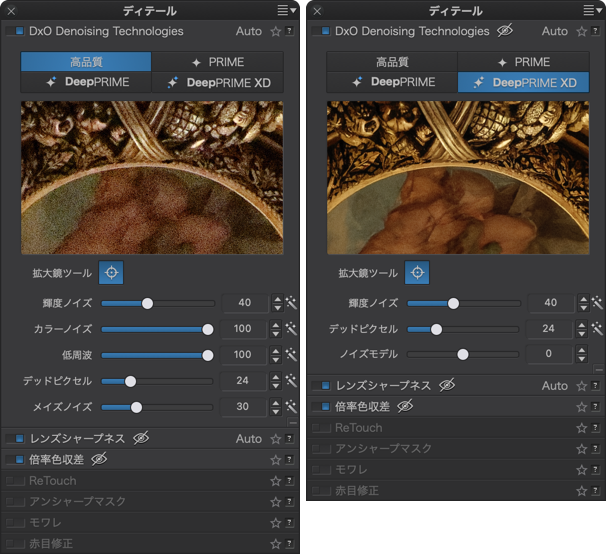
Task: Click ノイズモデル slider in right panel
Action: click(463, 354)
